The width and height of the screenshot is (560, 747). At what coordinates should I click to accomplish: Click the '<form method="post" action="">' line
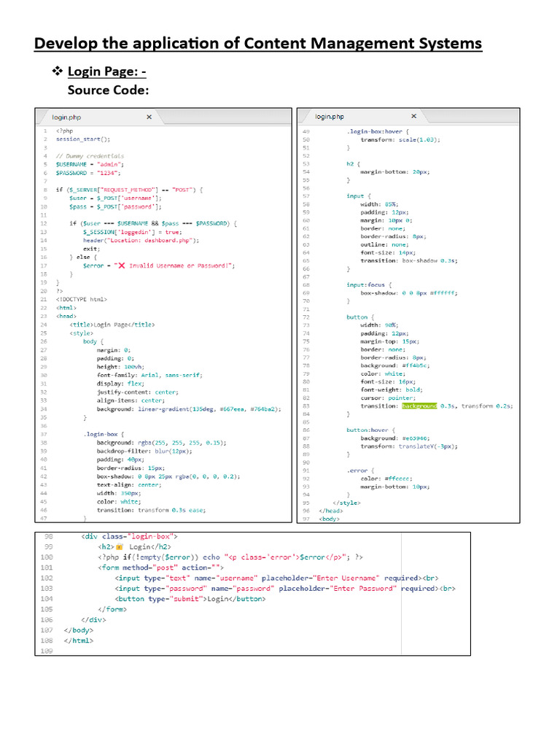pos(161,568)
